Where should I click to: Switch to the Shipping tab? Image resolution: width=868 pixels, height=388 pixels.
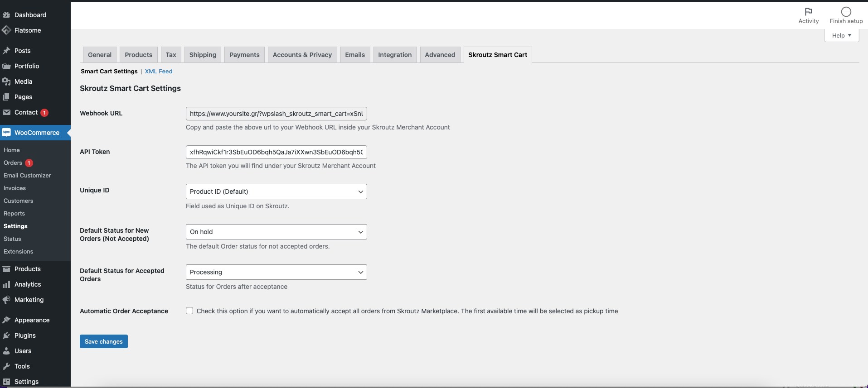203,55
